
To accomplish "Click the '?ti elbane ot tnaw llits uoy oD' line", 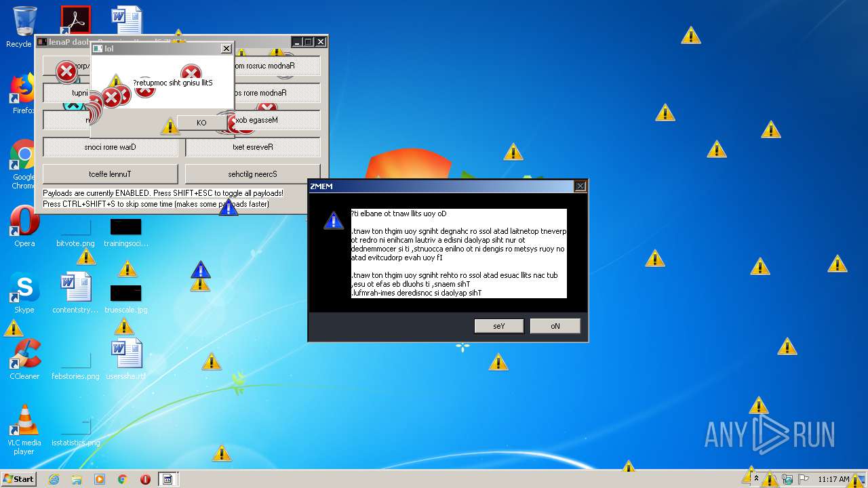I will (x=399, y=213).
